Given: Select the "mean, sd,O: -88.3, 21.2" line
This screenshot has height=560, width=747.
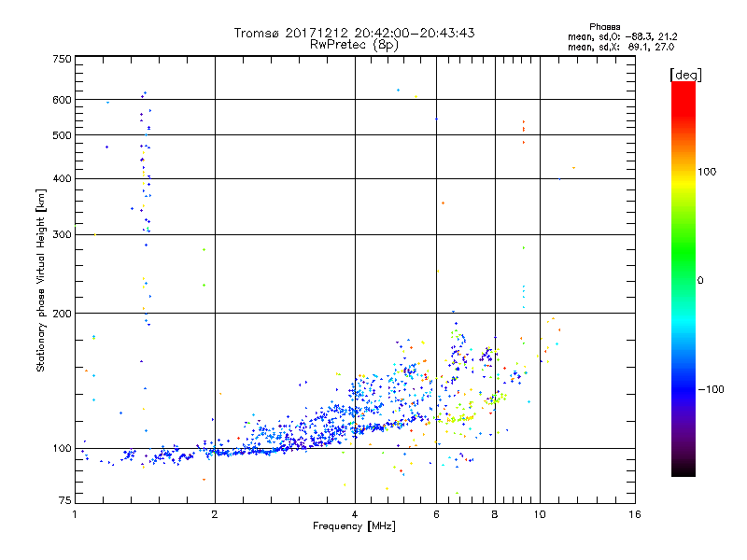Looking at the screenshot, I should click(622, 36).
